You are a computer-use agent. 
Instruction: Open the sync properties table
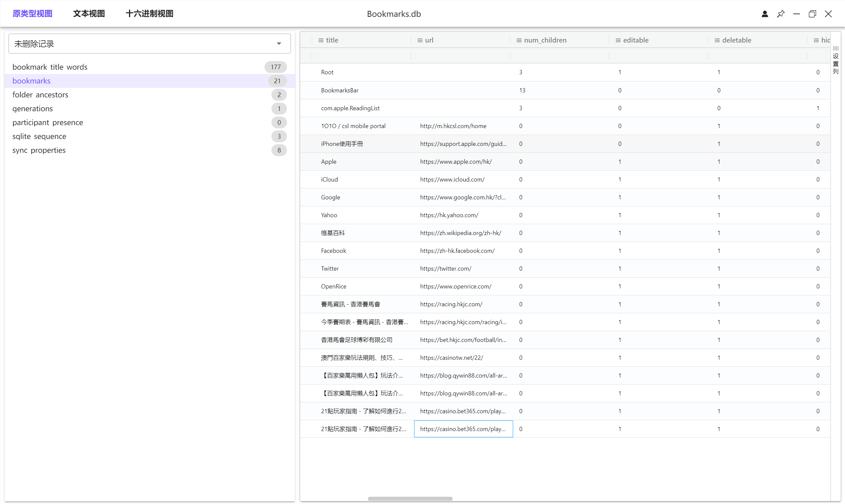(x=39, y=150)
